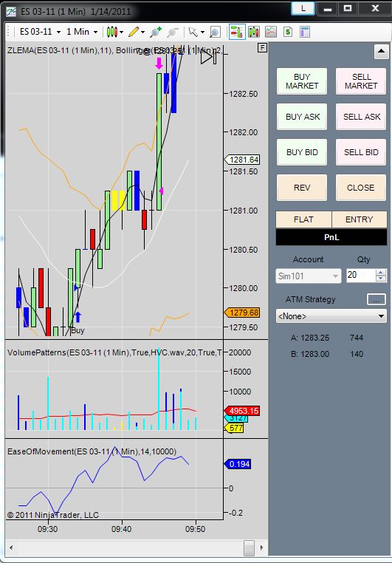Expand the chart style dropdown arrow
The height and width of the screenshot is (563, 392).
point(122,33)
